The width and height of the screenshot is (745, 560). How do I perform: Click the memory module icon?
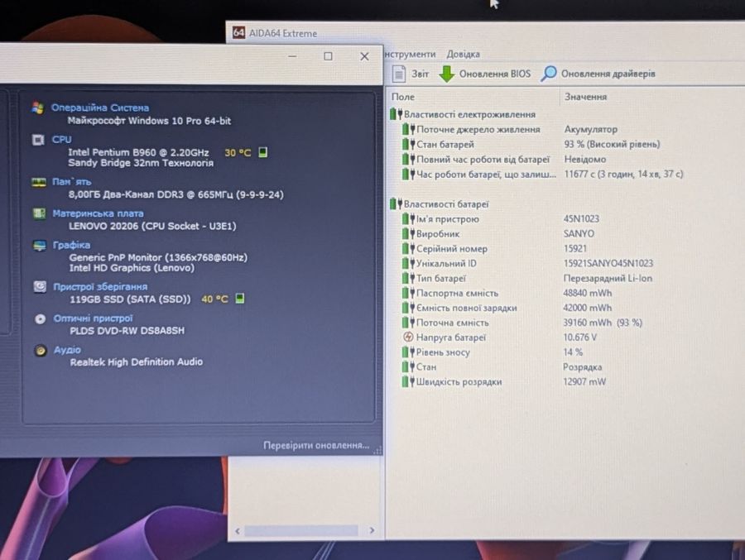pyautogui.click(x=38, y=182)
